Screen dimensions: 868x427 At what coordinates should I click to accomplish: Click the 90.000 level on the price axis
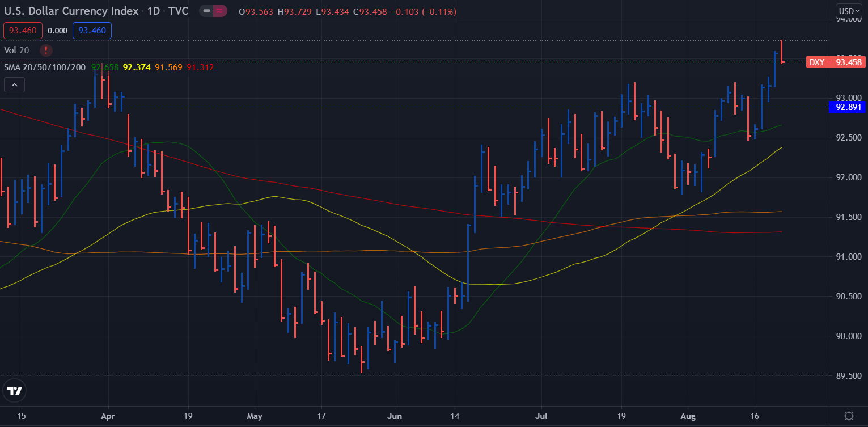coord(849,336)
